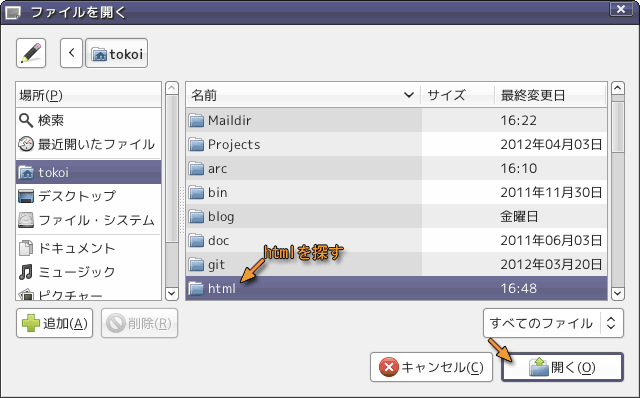
Task: Go back with the left chevron path button
Action: click(x=71, y=53)
